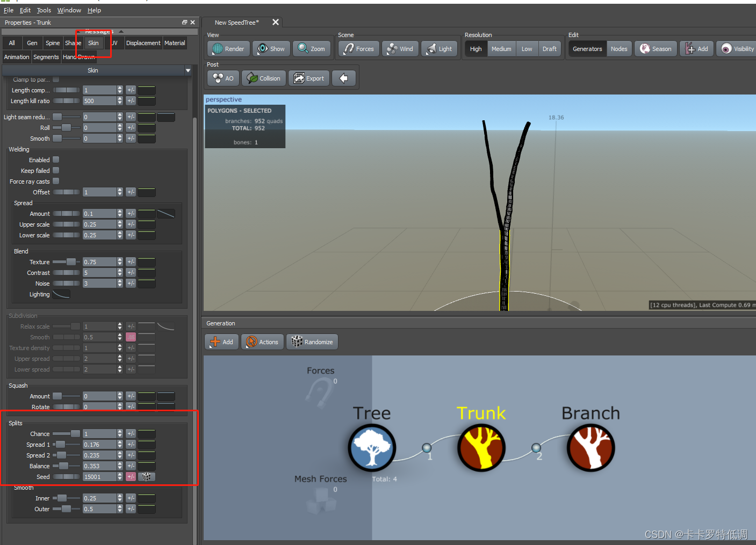Adjust the Splits Balance slider
756x545 pixels.
tap(66, 466)
